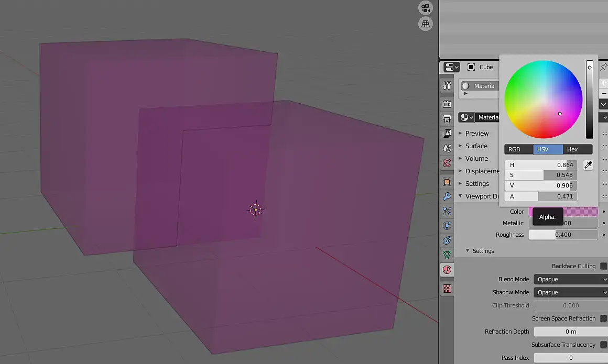Click the vertical brightness value bar
The width and height of the screenshot is (608, 364).
click(589, 99)
